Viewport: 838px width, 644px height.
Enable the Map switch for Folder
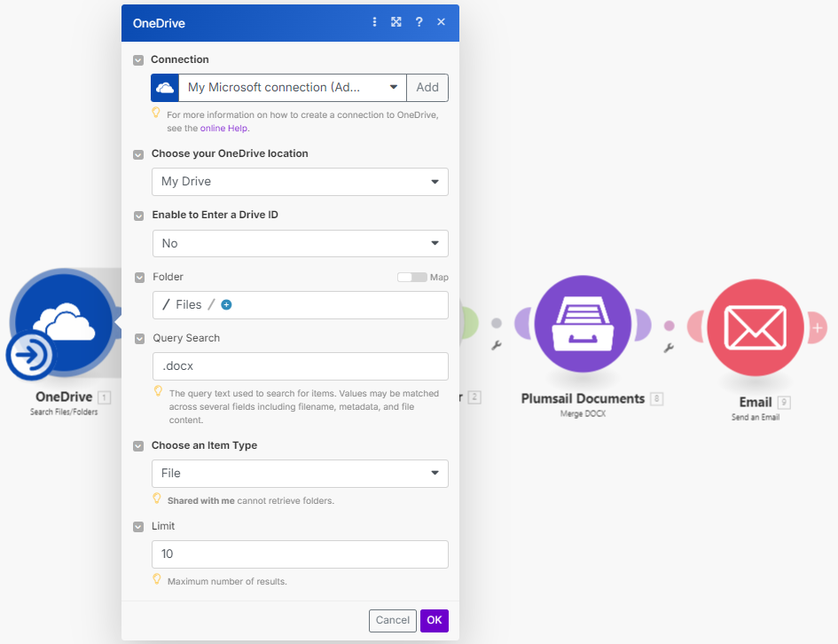(412, 277)
